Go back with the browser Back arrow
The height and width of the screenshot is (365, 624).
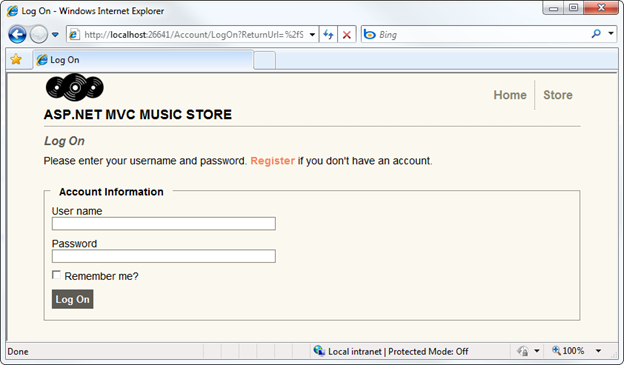17,35
